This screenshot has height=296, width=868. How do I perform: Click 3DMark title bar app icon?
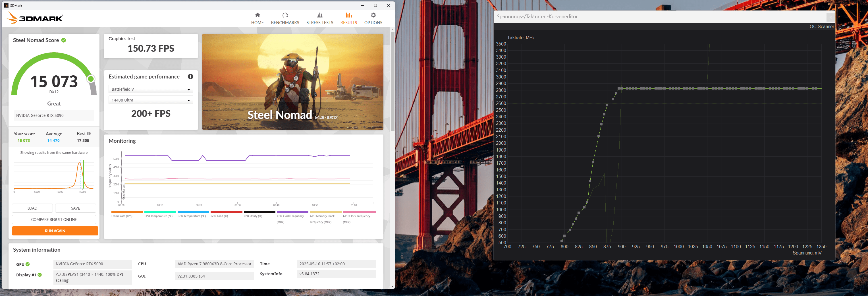pyautogui.click(x=6, y=5)
